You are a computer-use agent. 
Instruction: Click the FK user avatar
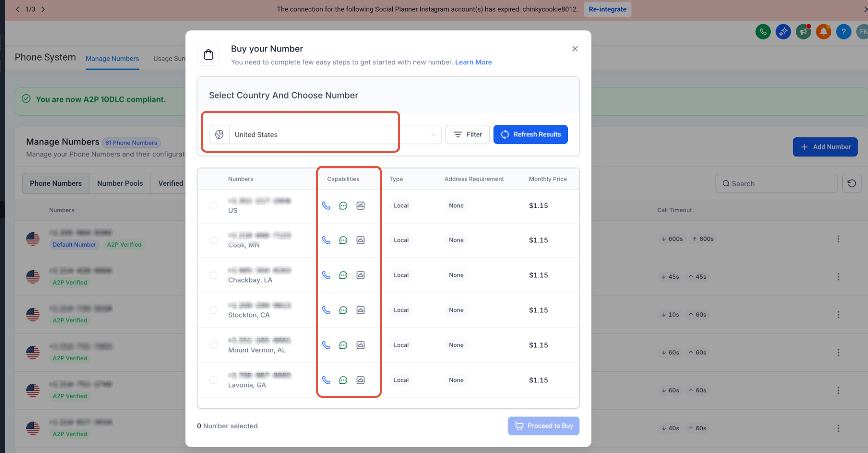863,32
